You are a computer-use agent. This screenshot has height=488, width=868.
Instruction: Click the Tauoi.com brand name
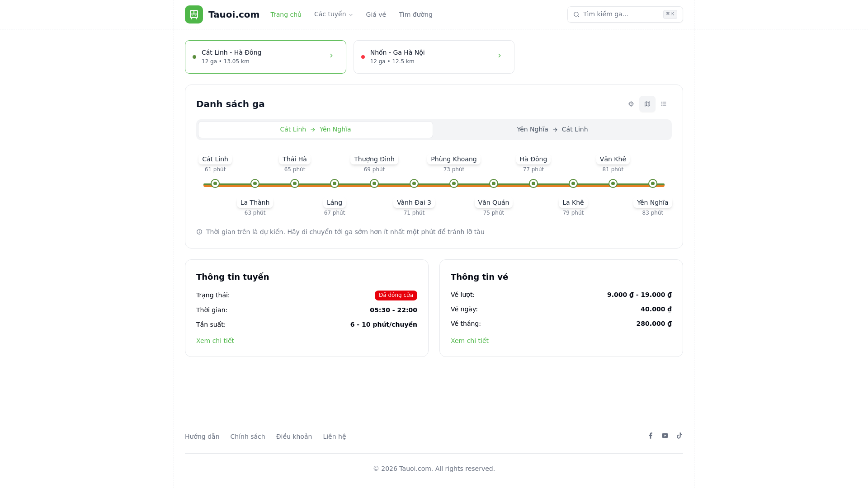(x=234, y=14)
